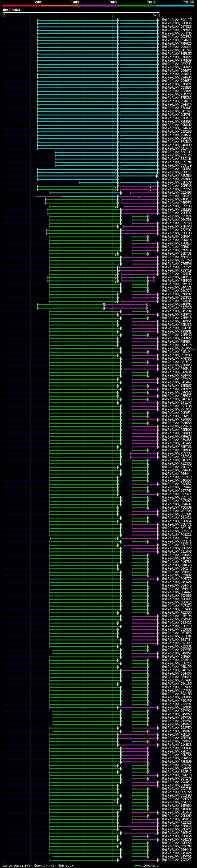Image resolution: width=197 pixels, height=868 pixels.
Task: Select hit label UniRef100_B3SIM9
Action: click(x=177, y=152)
